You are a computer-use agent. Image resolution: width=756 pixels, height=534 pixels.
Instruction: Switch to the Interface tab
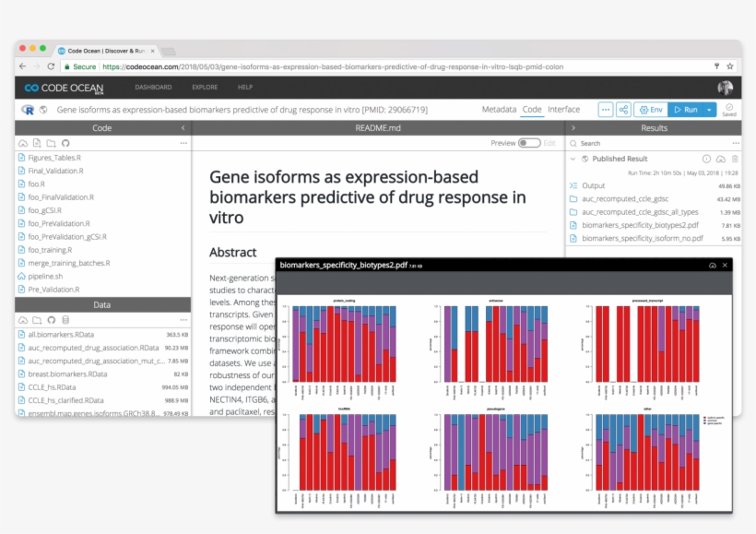pyautogui.click(x=563, y=109)
